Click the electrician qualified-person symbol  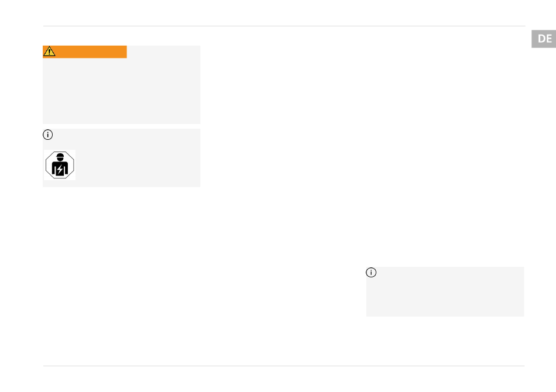[60, 165]
